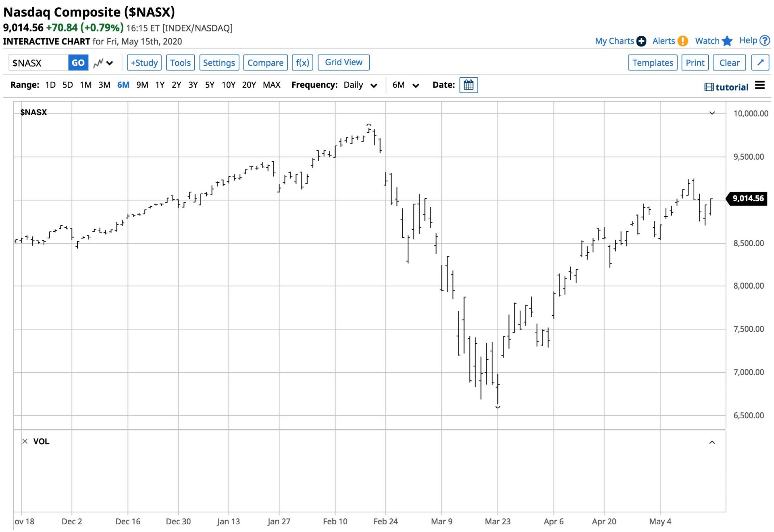Open the Alerts link
The height and width of the screenshot is (532, 774).
coord(664,41)
